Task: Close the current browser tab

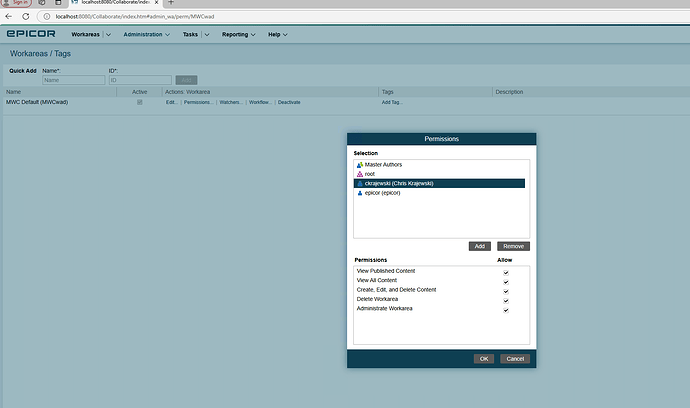Action: click(156, 2)
